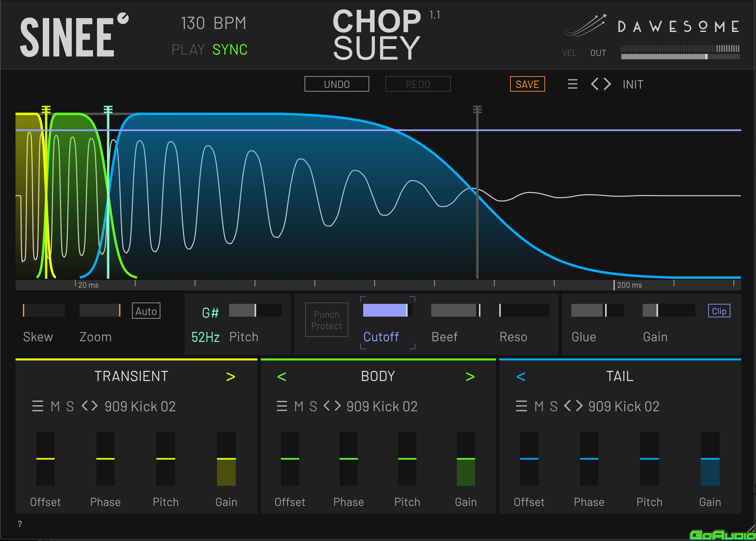Viewport: 756px width, 541px height.
Task: Adjust the Cutoff slider
Action: tap(387, 310)
